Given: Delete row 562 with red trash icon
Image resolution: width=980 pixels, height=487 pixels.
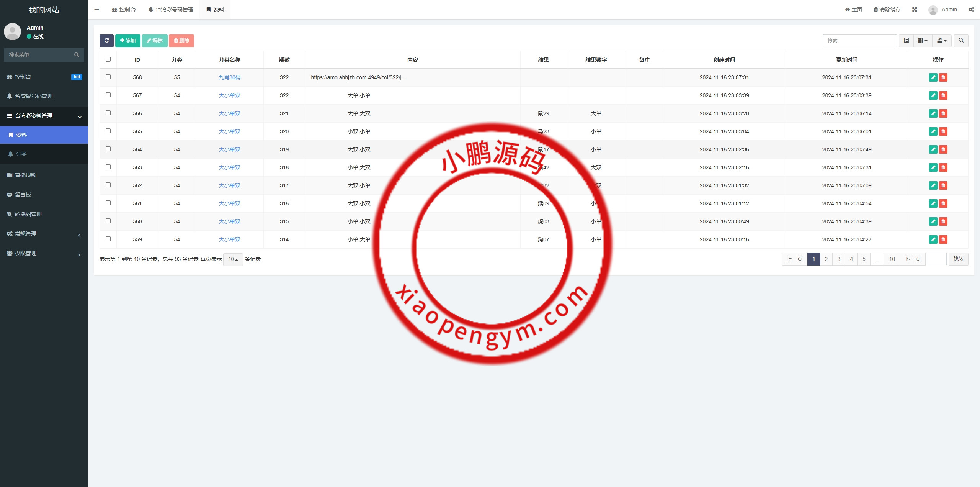Looking at the screenshot, I should (x=943, y=185).
